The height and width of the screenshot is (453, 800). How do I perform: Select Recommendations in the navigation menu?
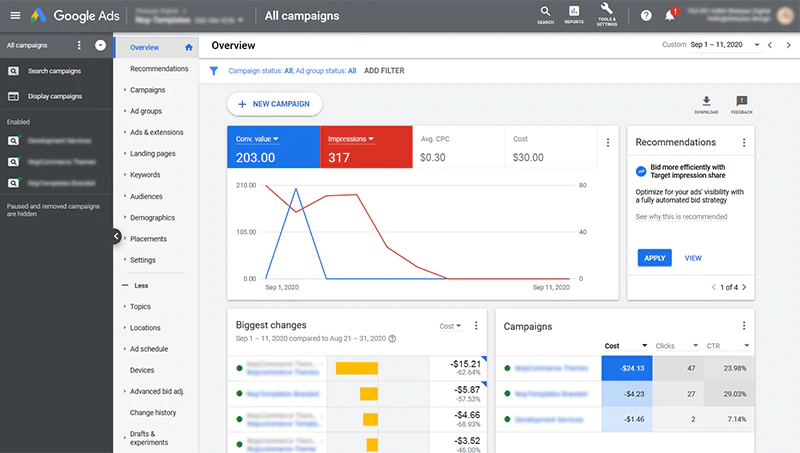(x=159, y=69)
